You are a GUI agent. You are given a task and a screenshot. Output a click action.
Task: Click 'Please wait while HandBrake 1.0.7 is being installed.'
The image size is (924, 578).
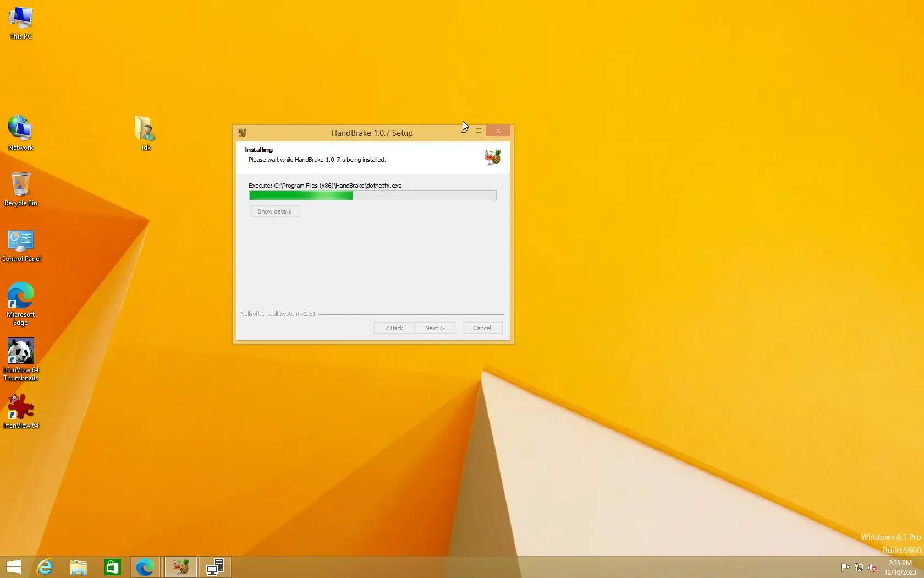(x=317, y=160)
